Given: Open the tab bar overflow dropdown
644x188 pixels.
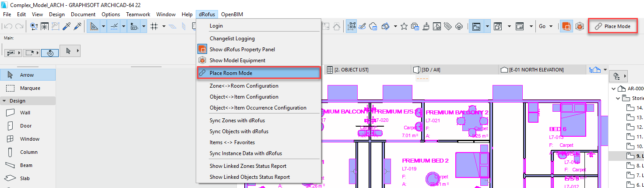Looking at the screenshot, I should pyautogui.click(x=605, y=70).
